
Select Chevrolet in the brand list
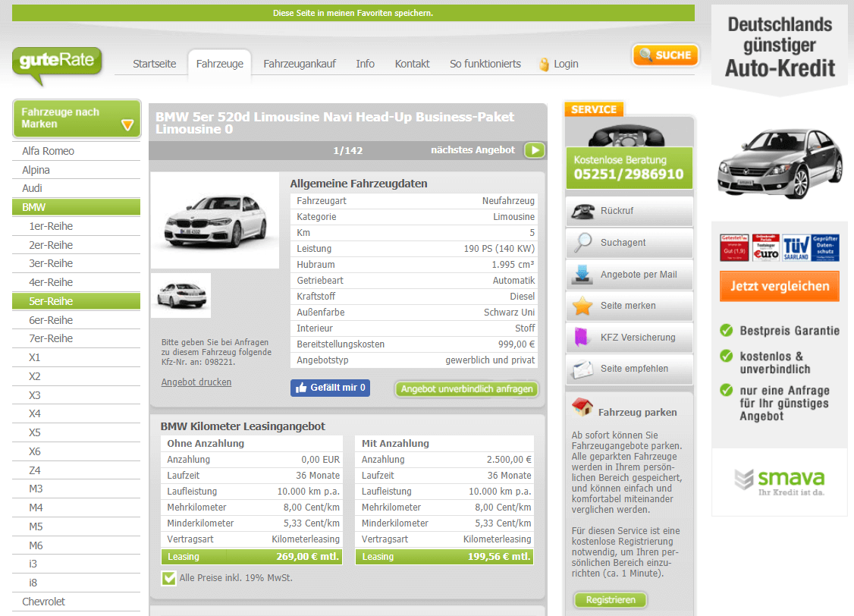coord(77,602)
